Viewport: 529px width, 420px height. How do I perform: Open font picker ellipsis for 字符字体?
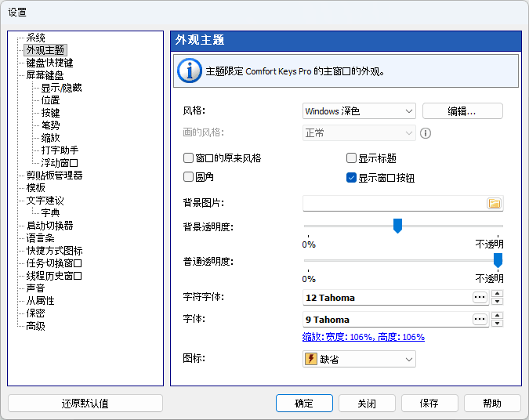click(480, 298)
